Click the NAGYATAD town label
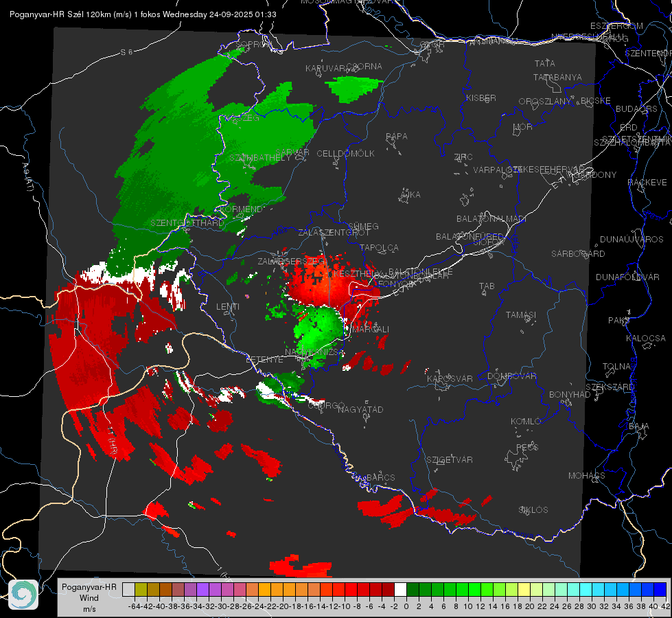The image size is (672, 618). coord(360,409)
